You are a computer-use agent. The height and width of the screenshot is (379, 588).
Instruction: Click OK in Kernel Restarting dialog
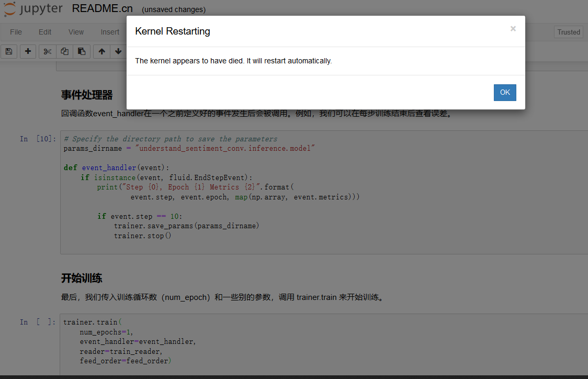505,92
